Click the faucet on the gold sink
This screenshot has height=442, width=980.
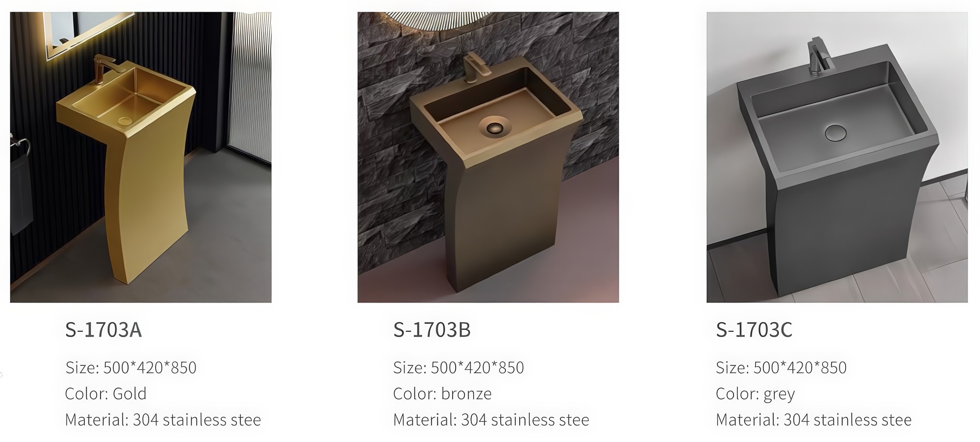pos(102,69)
